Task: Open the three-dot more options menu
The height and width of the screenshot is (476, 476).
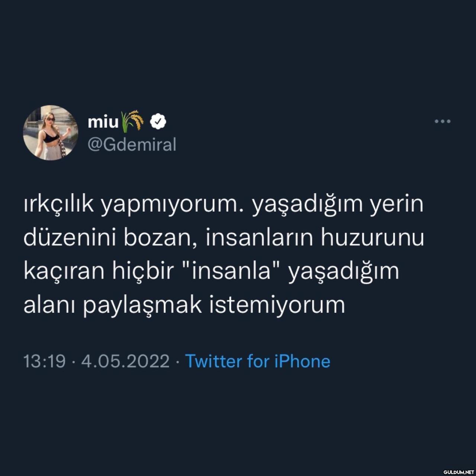Action: pos(443,121)
